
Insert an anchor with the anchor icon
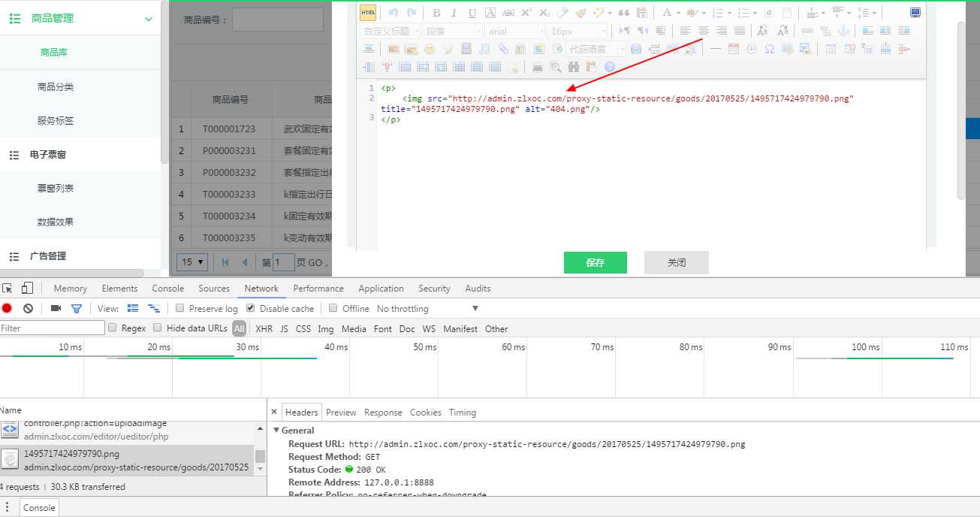tap(843, 31)
